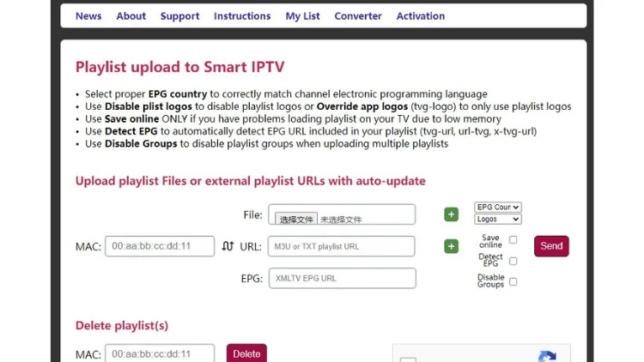Screen dimensions: 644x362
Task: Open the Converter page
Action: [358, 16]
